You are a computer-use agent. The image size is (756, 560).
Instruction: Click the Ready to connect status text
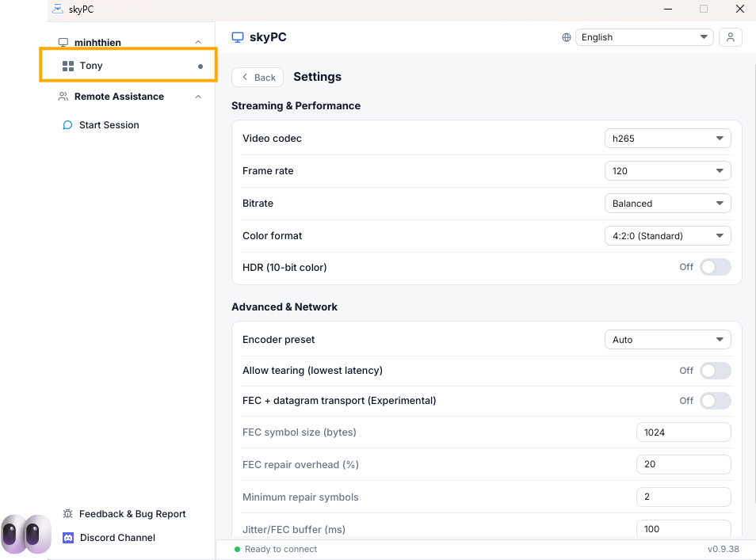[x=281, y=550]
